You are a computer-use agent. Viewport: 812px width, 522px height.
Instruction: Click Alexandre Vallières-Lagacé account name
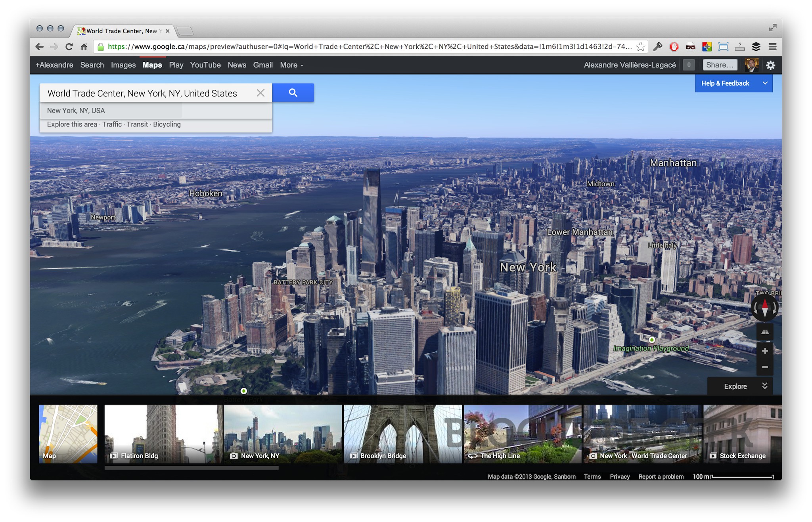630,65
